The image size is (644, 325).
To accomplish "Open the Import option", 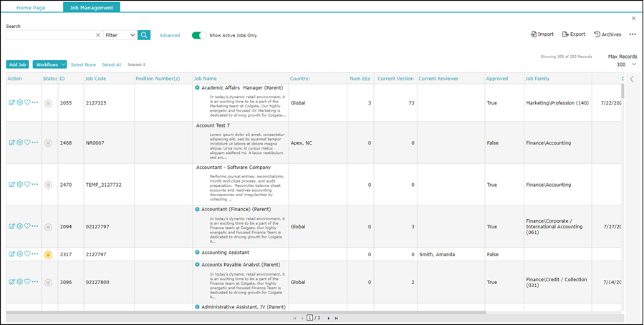I will 542,34.
